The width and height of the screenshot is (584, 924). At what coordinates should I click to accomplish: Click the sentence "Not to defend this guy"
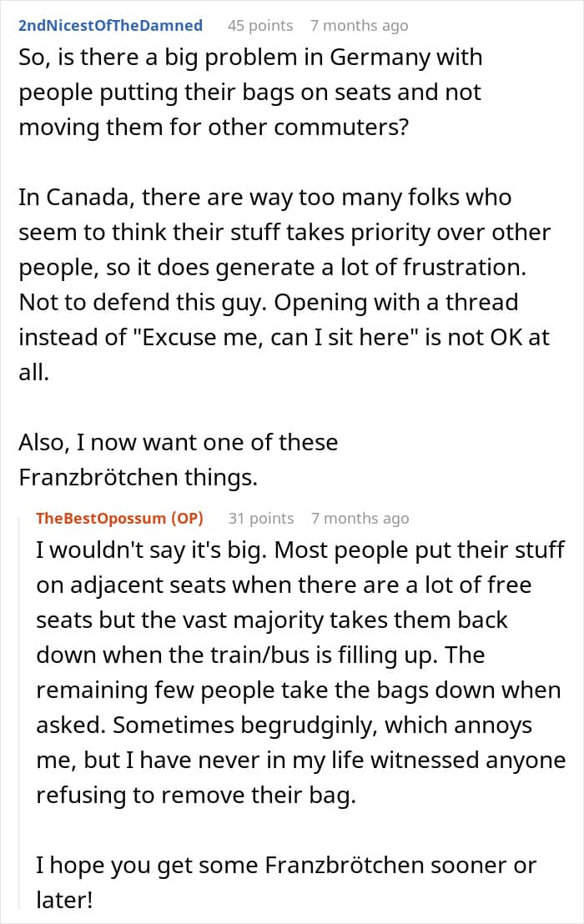tap(143, 303)
